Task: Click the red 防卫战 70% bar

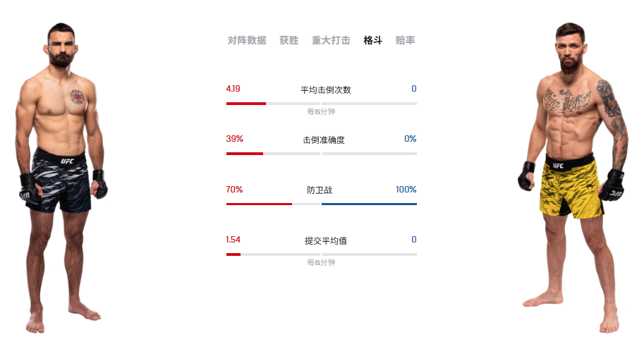Action: click(x=259, y=204)
